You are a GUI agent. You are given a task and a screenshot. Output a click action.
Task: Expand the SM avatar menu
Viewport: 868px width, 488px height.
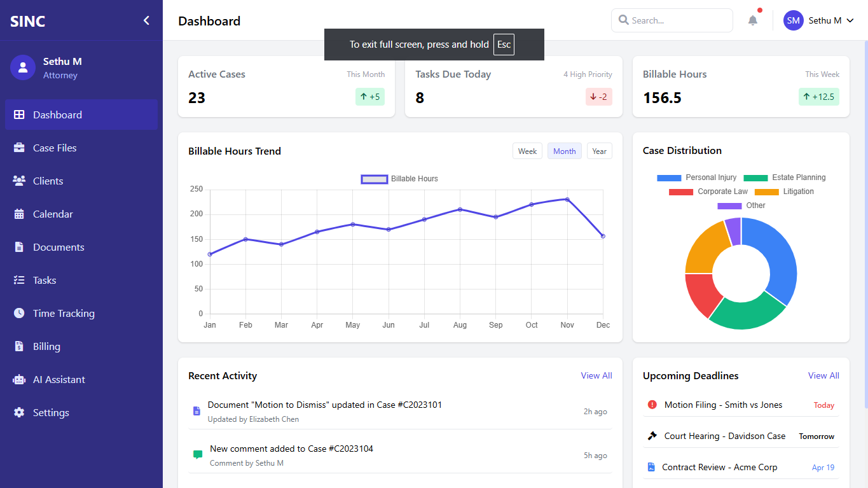[793, 20]
